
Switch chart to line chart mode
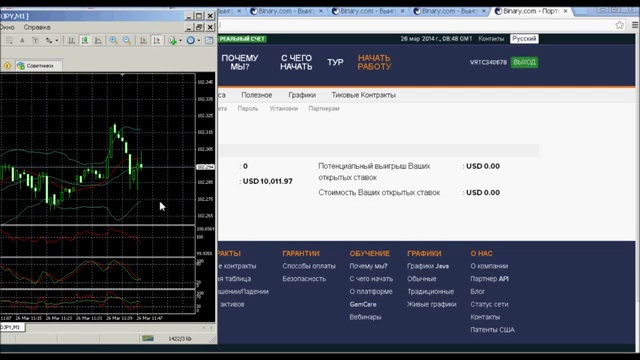pyautogui.click(x=98, y=40)
